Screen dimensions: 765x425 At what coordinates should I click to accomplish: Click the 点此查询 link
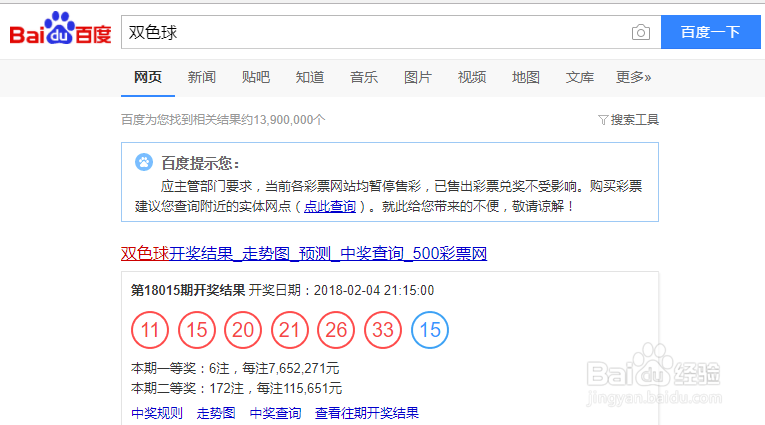point(330,206)
